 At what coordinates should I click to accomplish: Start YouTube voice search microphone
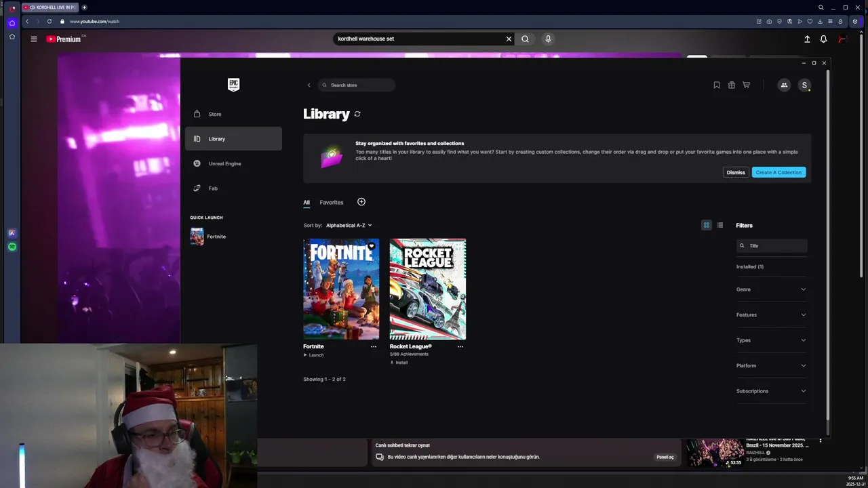pyautogui.click(x=548, y=39)
